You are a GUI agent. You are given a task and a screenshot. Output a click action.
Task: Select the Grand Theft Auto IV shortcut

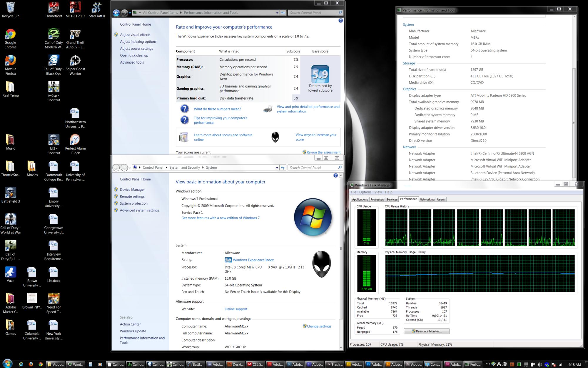point(75,39)
